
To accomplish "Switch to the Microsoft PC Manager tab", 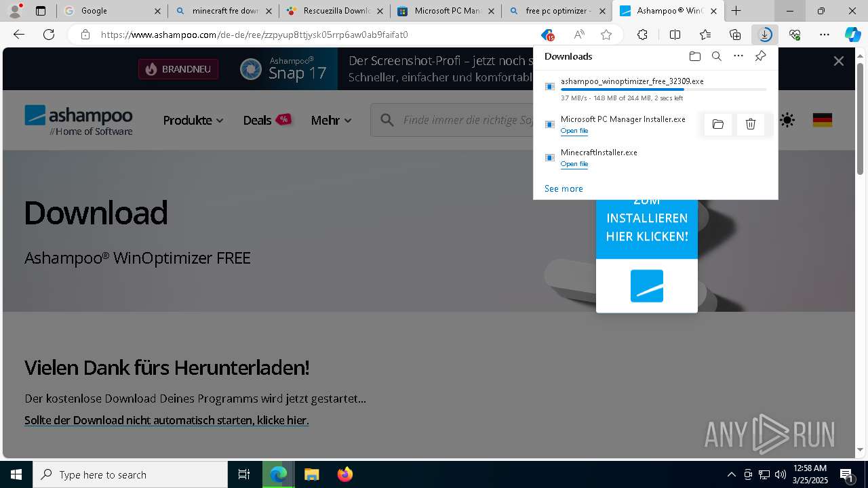I will point(446,11).
